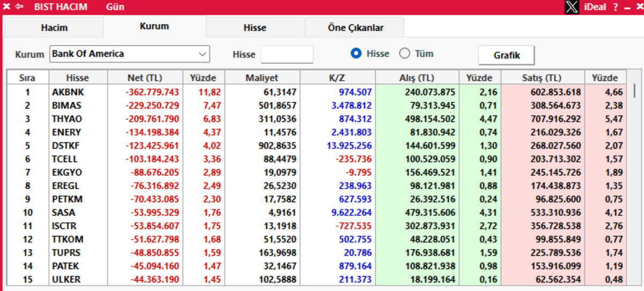Switch to the Hacim tab
This screenshot has height=291, width=644.
pos(54,27)
